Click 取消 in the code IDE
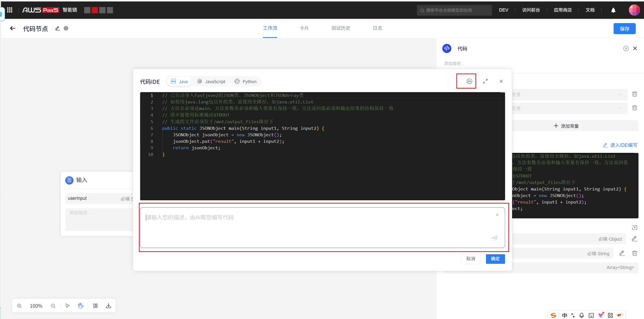Viewport: 644px width, 319px height. click(x=470, y=259)
